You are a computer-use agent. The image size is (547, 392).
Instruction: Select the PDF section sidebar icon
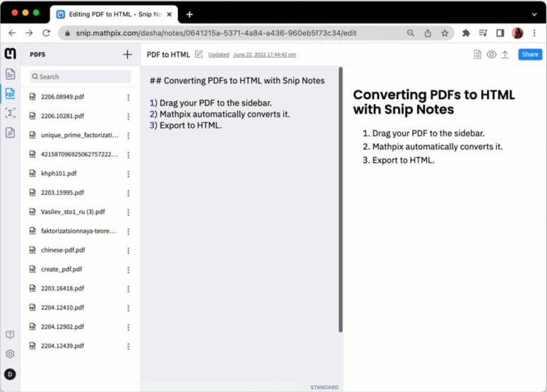click(x=10, y=93)
